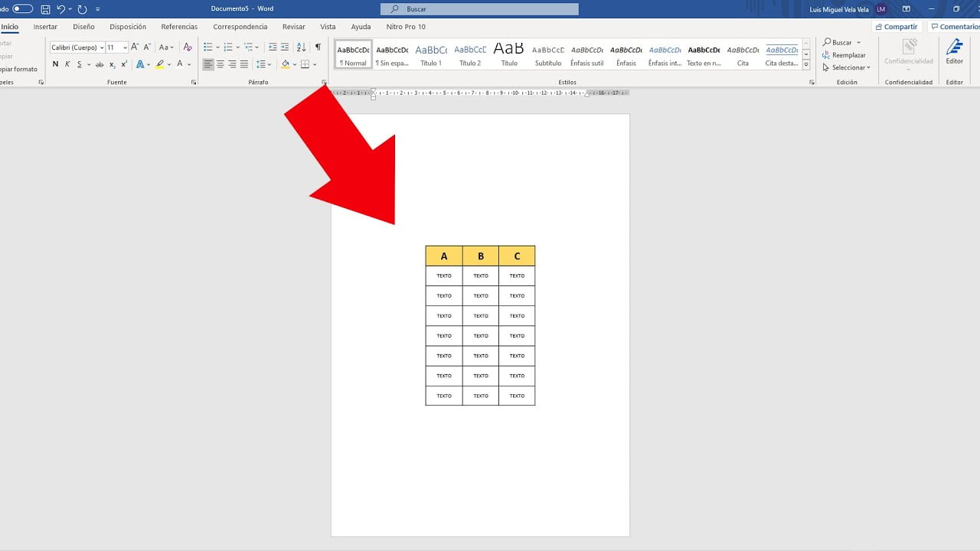Toggle left paragraph alignment
980x551 pixels.
tap(208, 64)
